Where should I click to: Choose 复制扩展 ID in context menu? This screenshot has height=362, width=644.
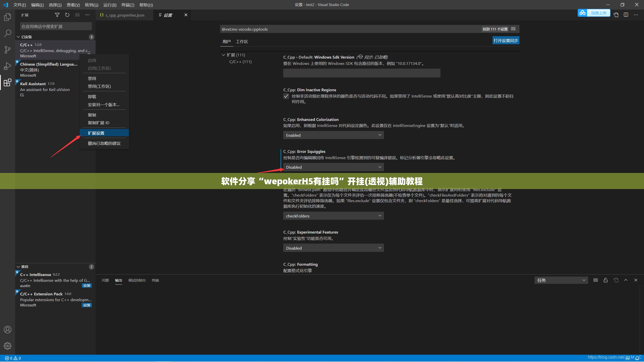tap(104, 123)
